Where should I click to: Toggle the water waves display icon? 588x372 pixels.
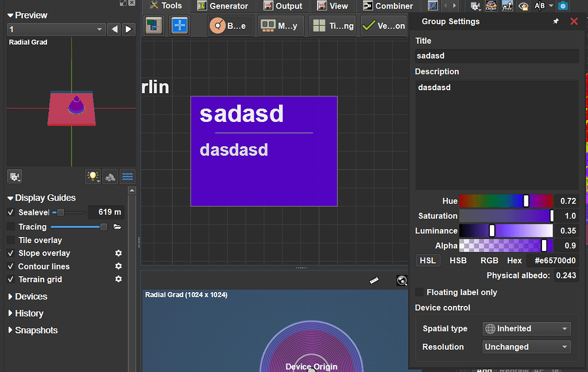coord(127,177)
